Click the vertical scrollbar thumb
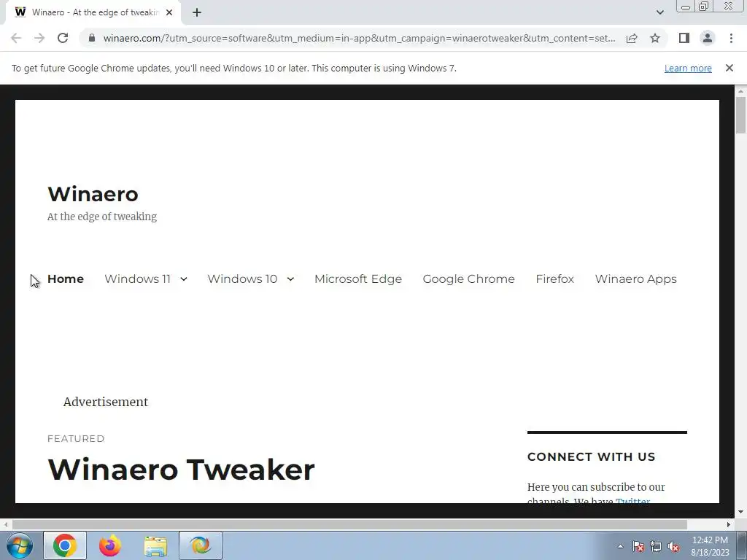The height and width of the screenshot is (560, 747). click(x=740, y=115)
